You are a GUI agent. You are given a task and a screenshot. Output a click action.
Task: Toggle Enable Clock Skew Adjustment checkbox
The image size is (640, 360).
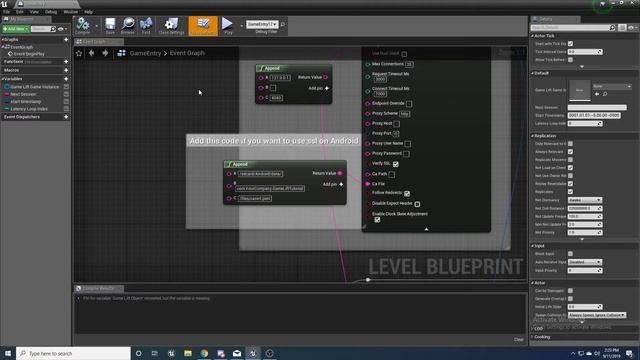coord(377,220)
